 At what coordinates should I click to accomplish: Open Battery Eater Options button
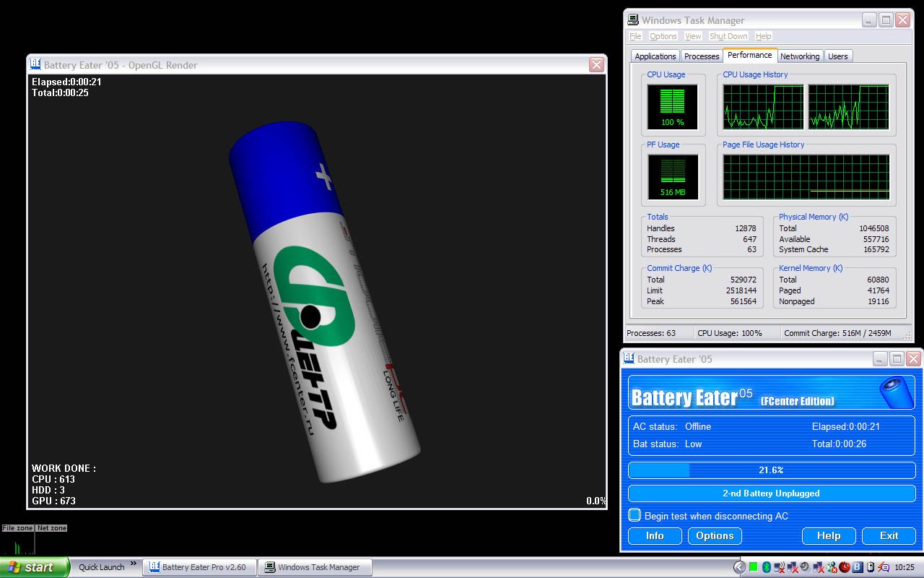click(715, 535)
